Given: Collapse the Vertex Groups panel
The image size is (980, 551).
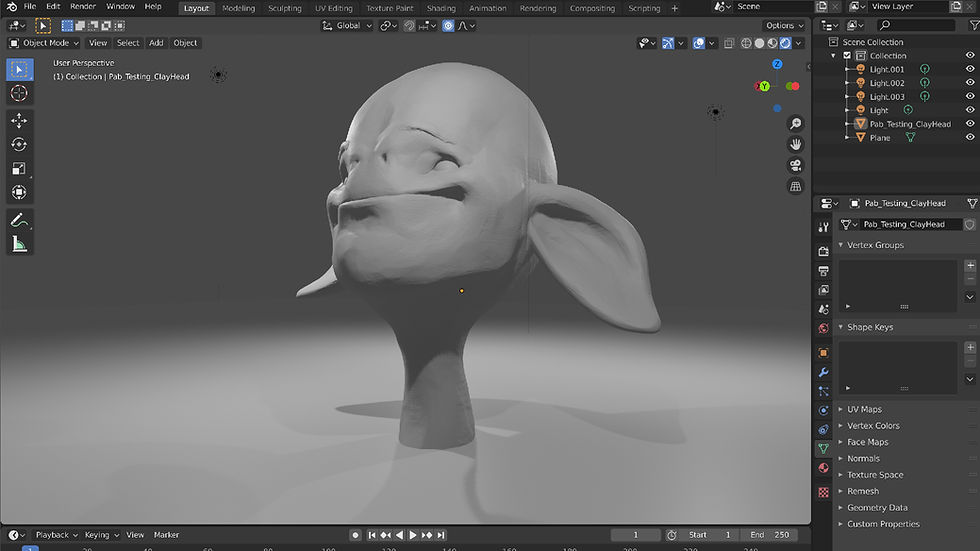Looking at the screenshot, I should [875, 245].
